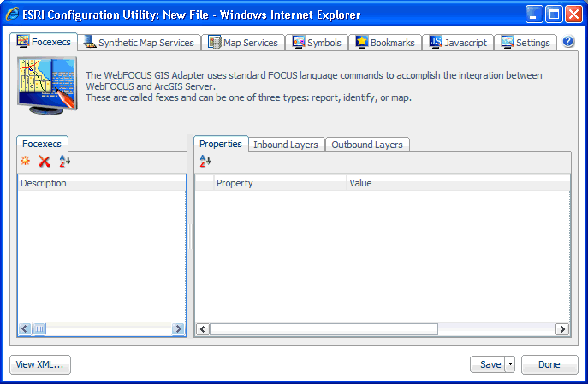
Task: Click the View XML... button
Action: coord(40,364)
